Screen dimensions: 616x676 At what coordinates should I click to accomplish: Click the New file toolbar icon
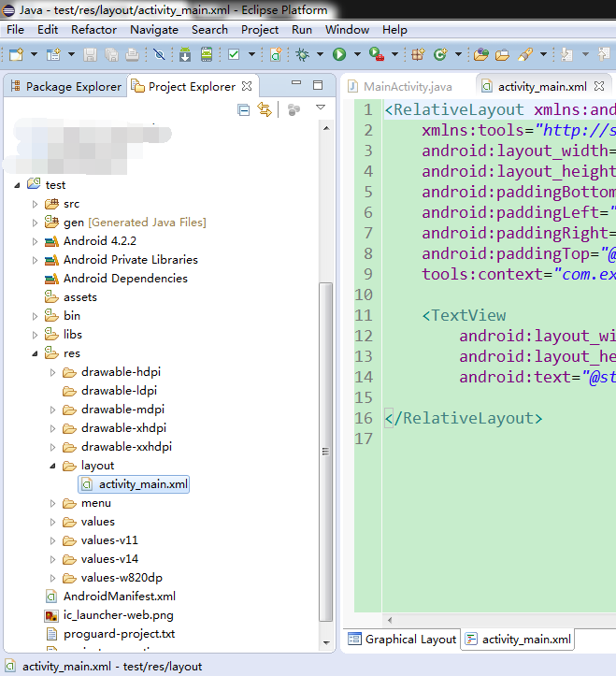[17, 55]
